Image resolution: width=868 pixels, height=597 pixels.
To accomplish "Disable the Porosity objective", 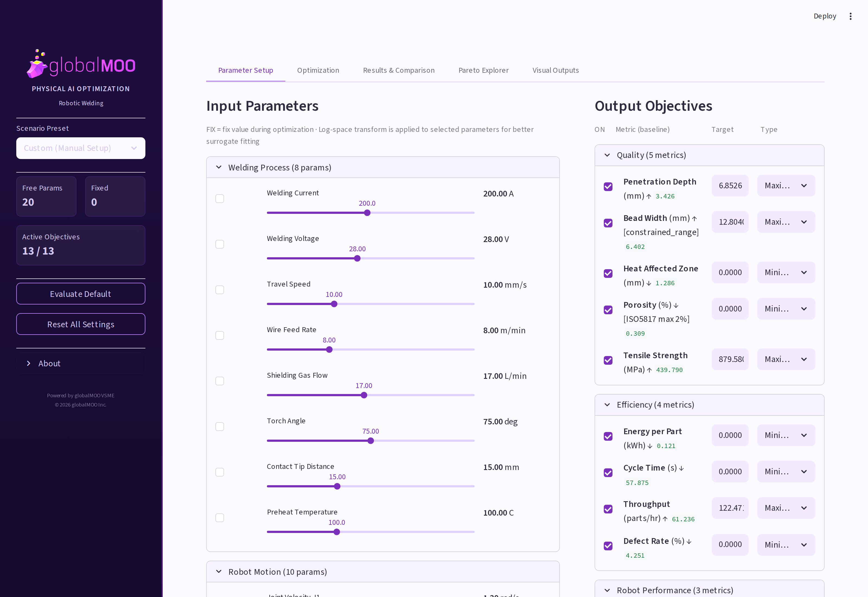I will pyautogui.click(x=608, y=310).
